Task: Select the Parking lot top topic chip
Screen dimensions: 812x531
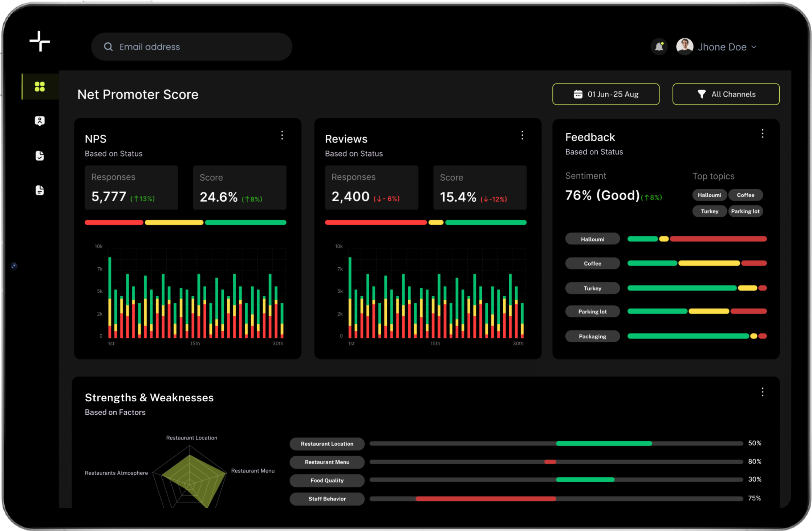Action: [x=745, y=211]
